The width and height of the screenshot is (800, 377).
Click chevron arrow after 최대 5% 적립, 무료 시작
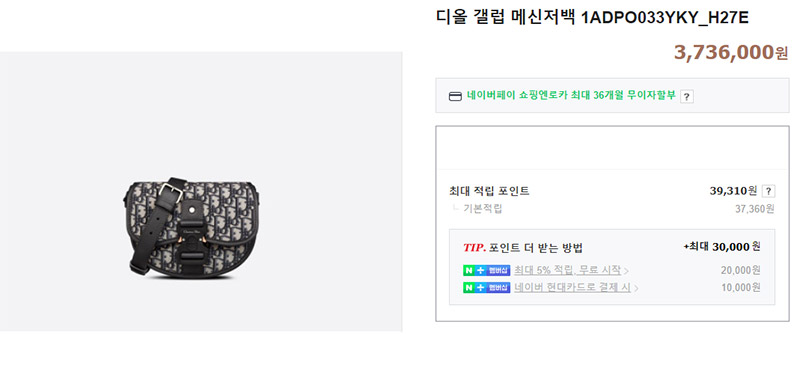(627, 271)
